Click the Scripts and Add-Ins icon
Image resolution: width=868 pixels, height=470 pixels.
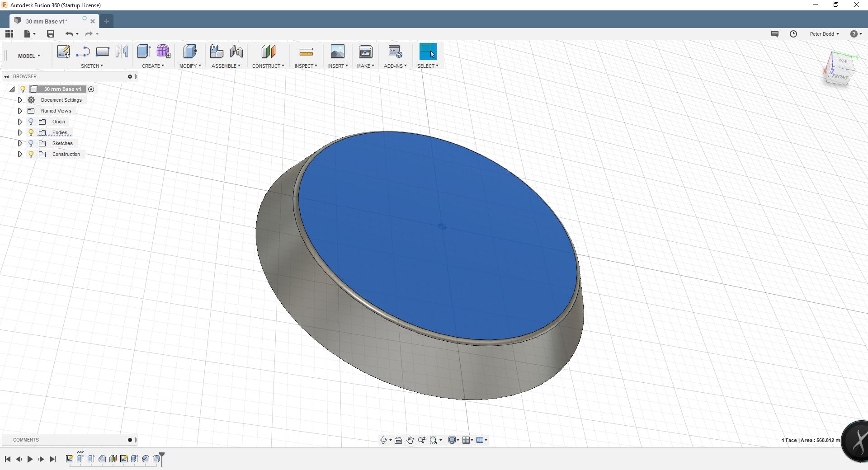click(395, 52)
